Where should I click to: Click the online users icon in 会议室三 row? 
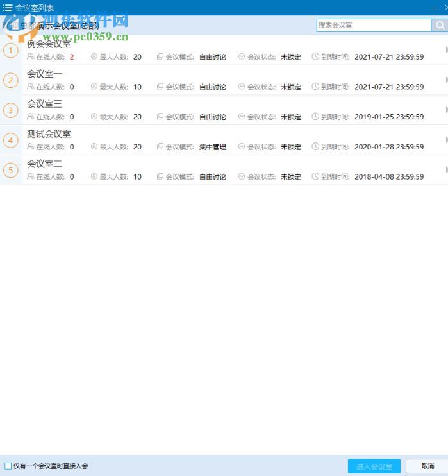point(30,116)
